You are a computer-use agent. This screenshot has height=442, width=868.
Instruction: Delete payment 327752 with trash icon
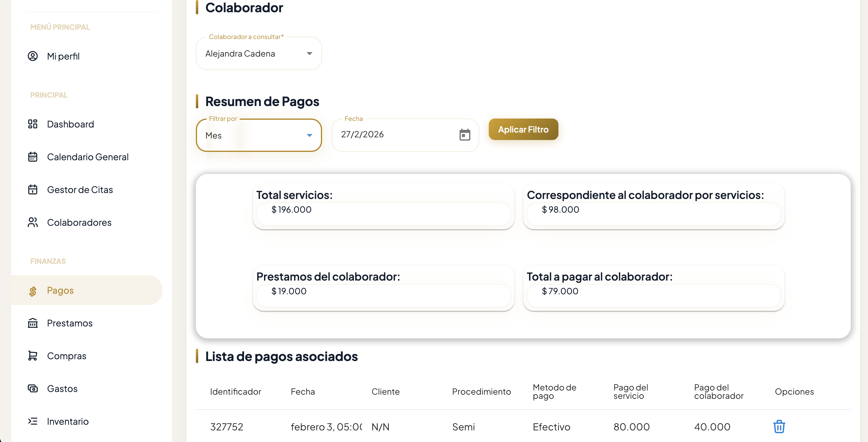tap(779, 427)
